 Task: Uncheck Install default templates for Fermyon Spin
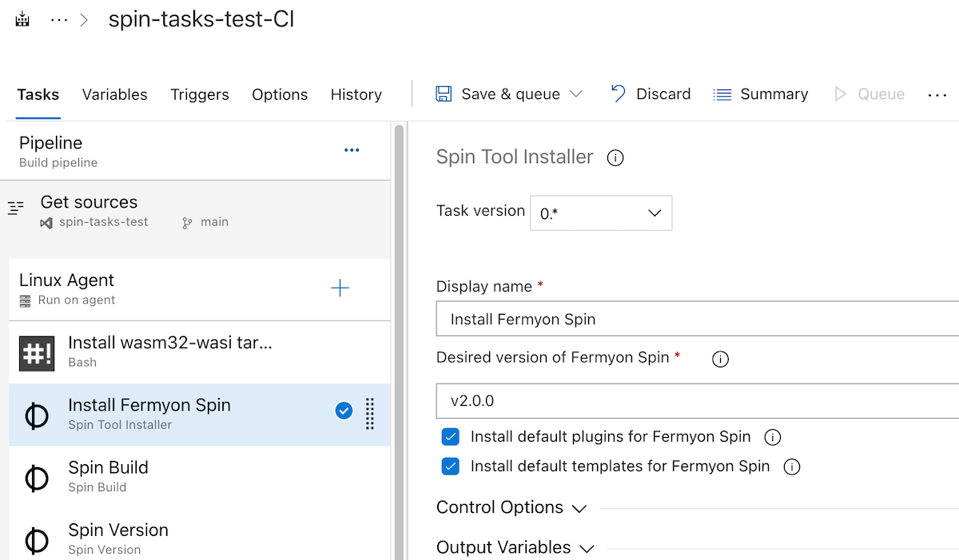tap(451, 467)
